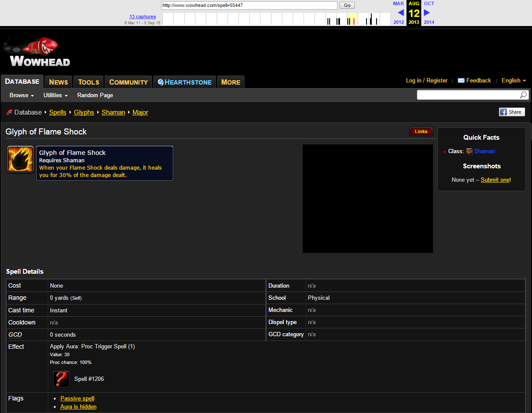The image size is (532, 413).
Task: Click the Feedback envelope icon
Action: 461,81
